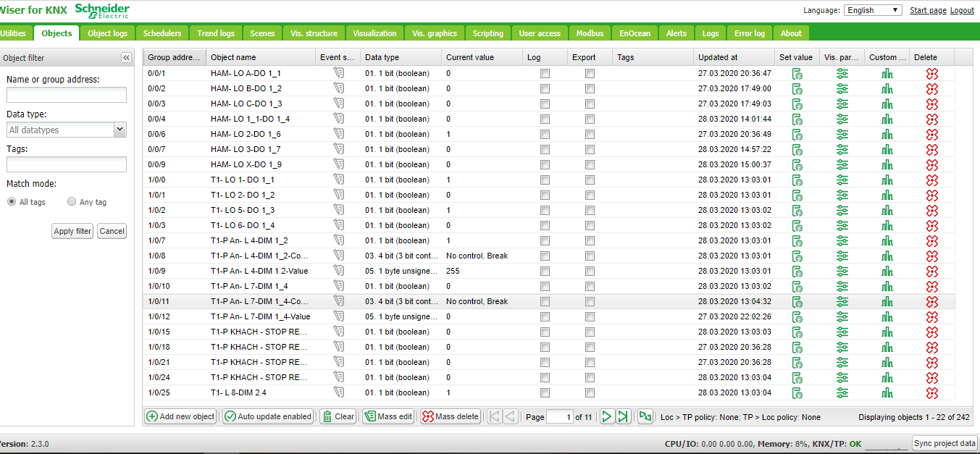Viewport: 980px width, 454px height.
Task: Click the Logout link
Action: coord(962,10)
